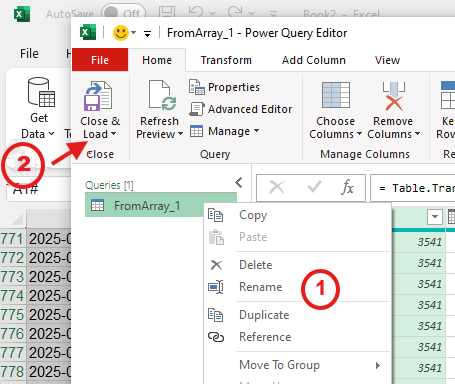Open the Advanced Editor
This screenshot has height=384, width=455.
pyautogui.click(x=240, y=109)
